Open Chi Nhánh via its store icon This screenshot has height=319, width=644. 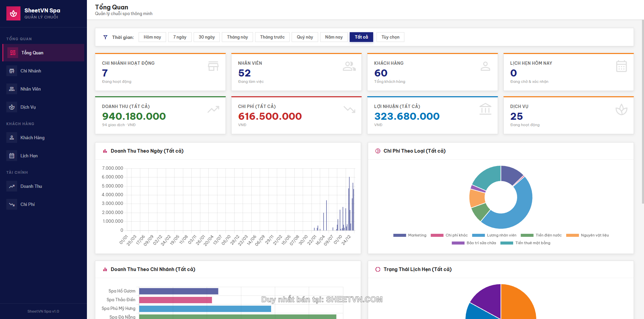[12, 71]
